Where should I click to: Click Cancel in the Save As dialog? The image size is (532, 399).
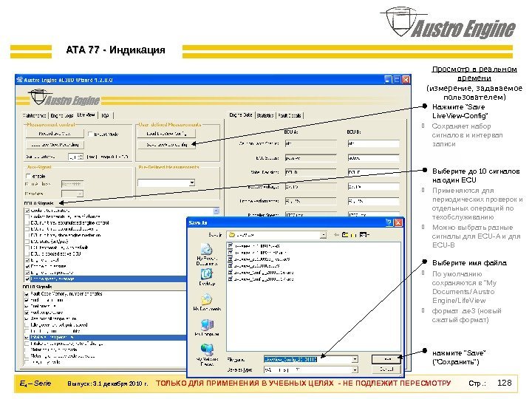(386, 369)
